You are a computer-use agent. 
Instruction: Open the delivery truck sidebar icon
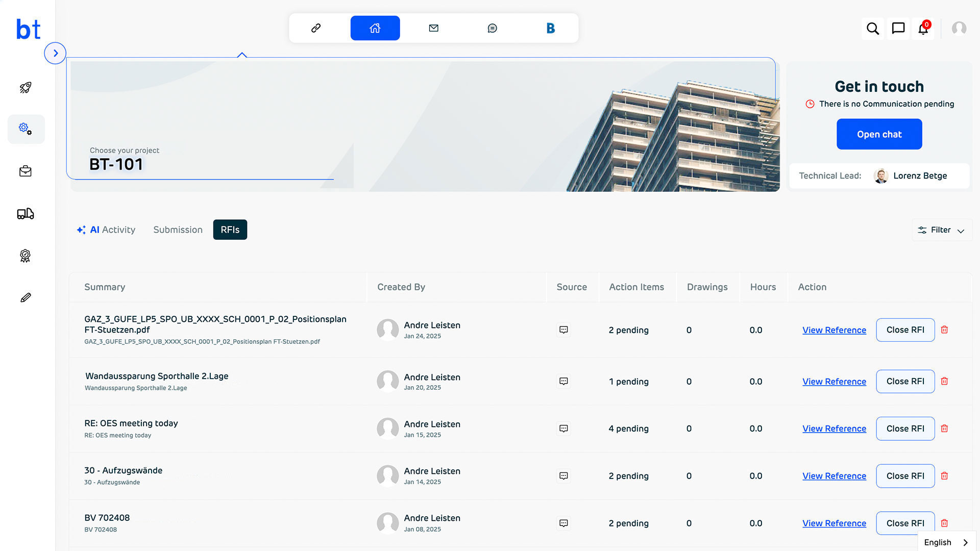pos(26,214)
